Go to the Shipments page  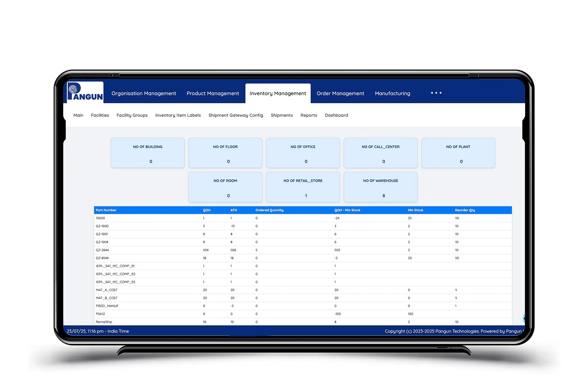click(281, 115)
